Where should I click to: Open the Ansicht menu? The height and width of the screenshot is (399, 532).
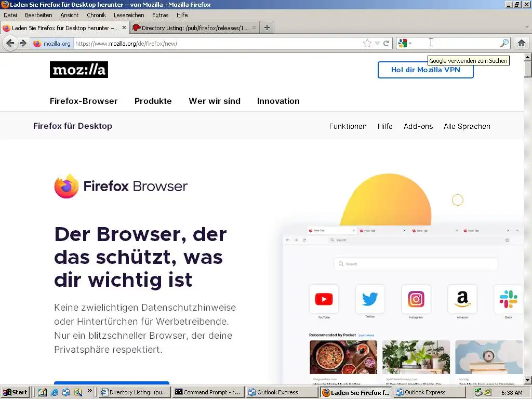tap(69, 15)
